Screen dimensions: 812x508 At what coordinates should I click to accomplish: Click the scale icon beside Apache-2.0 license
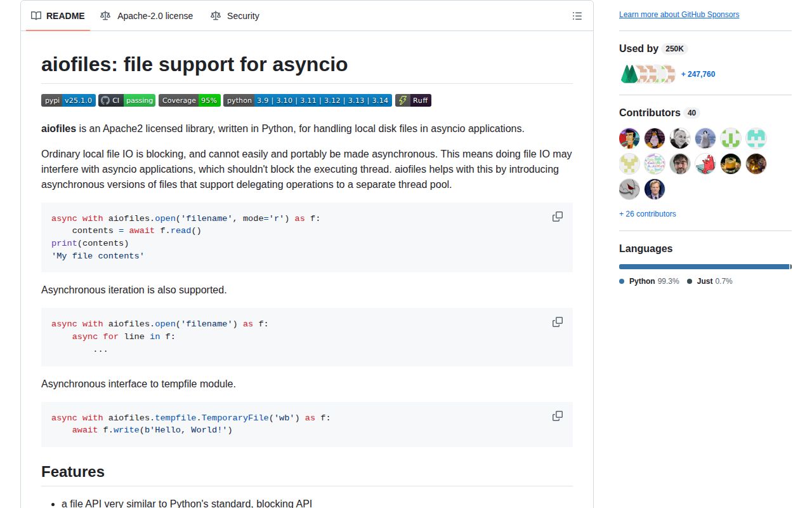click(105, 16)
